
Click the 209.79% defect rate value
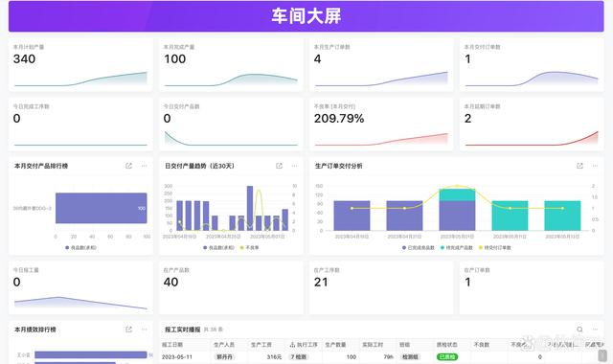tap(339, 119)
